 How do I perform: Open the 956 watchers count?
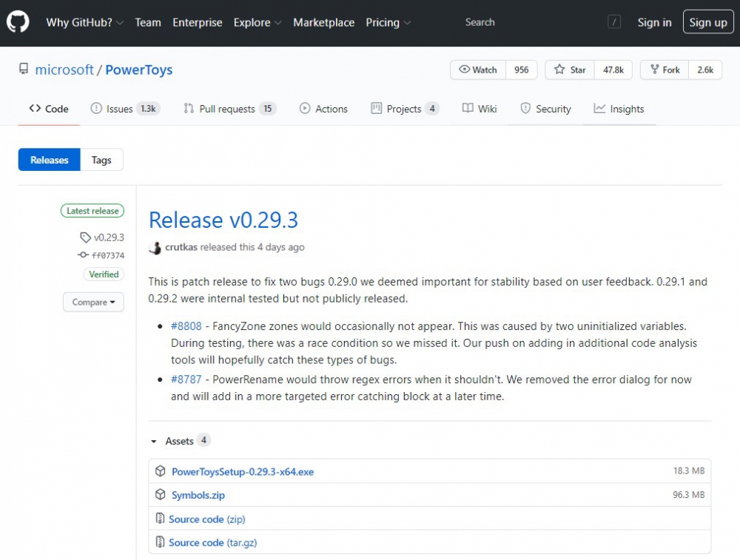[x=522, y=70]
